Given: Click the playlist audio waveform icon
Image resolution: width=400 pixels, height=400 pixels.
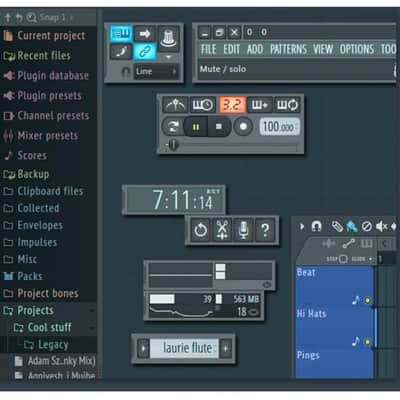Looking at the screenshot, I should [328, 244].
